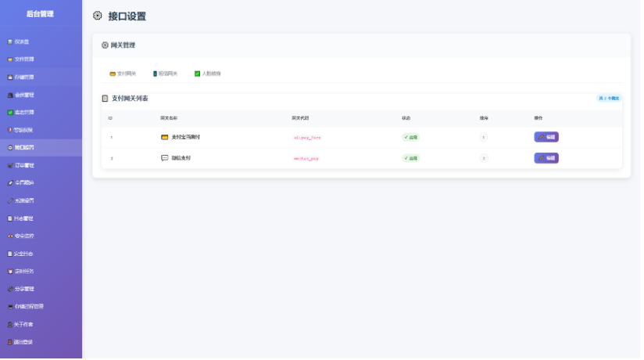
Task: Click 退出登录 to log out
Action: [x=23, y=342]
